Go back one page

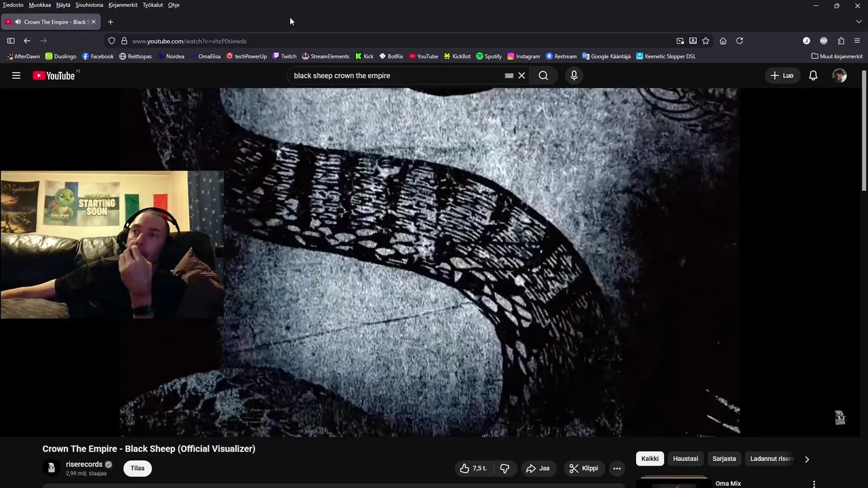tap(27, 41)
